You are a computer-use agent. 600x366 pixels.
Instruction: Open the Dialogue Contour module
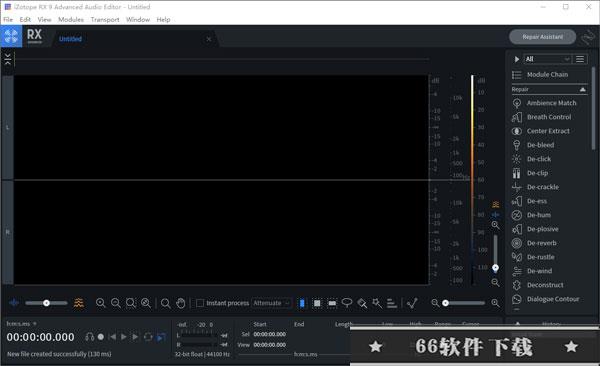point(545,299)
